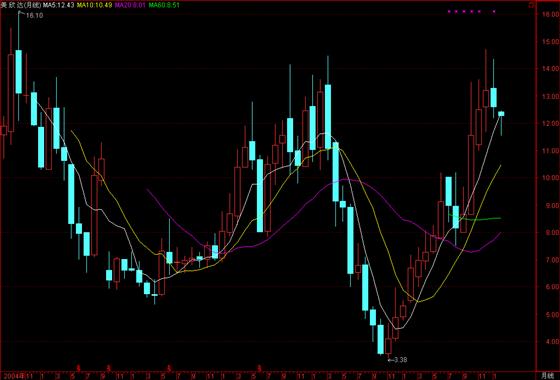Click the 4.00 price axis label
This screenshot has height=380, width=560.
(550, 341)
